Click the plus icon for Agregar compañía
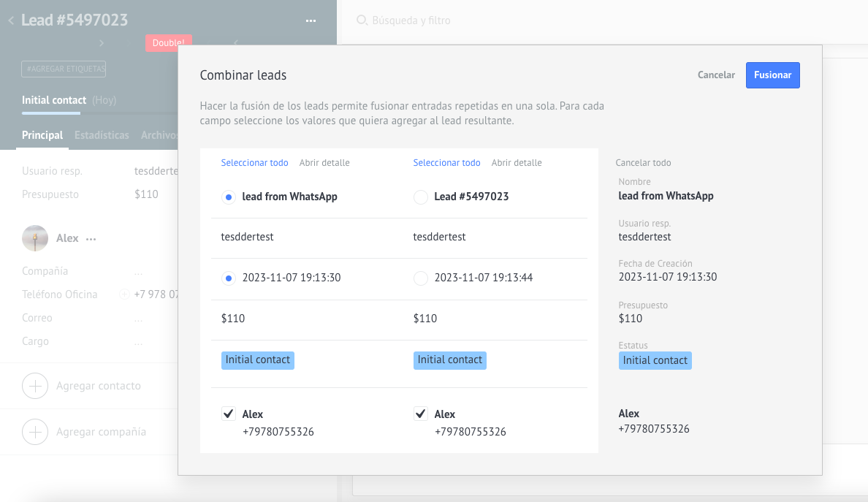This screenshot has height=502, width=868. coord(35,432)
